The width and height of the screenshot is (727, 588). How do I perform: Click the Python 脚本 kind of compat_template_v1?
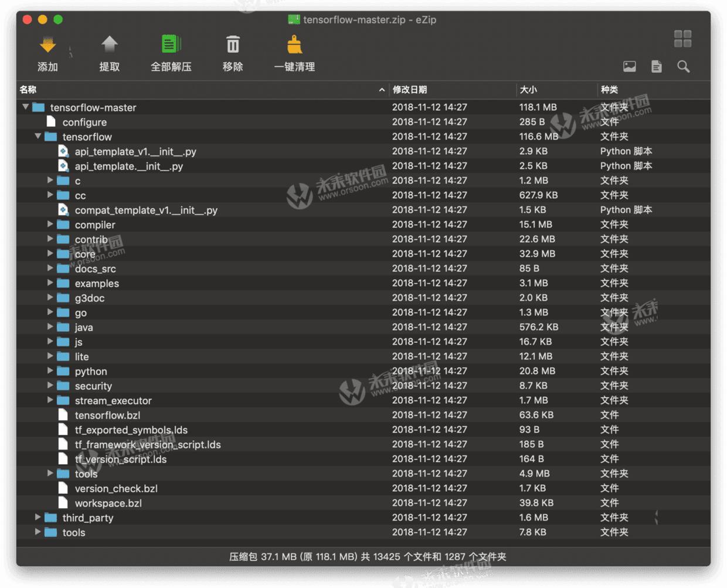point(626,210)
